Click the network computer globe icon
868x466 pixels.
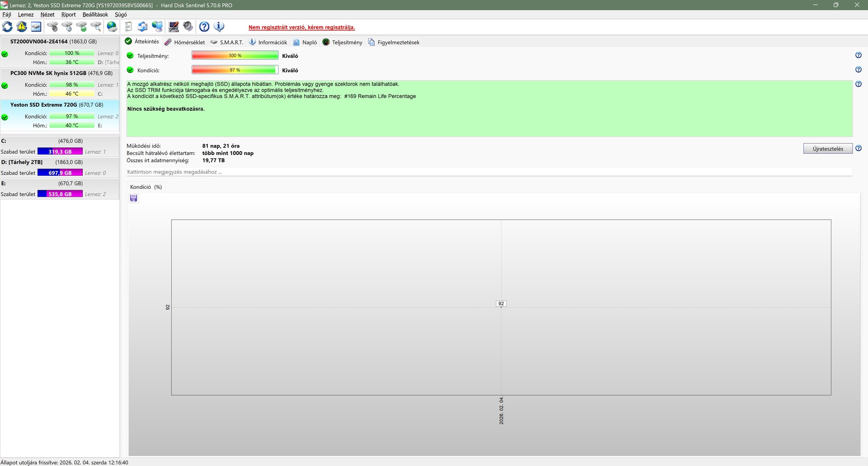coord(157,27)
